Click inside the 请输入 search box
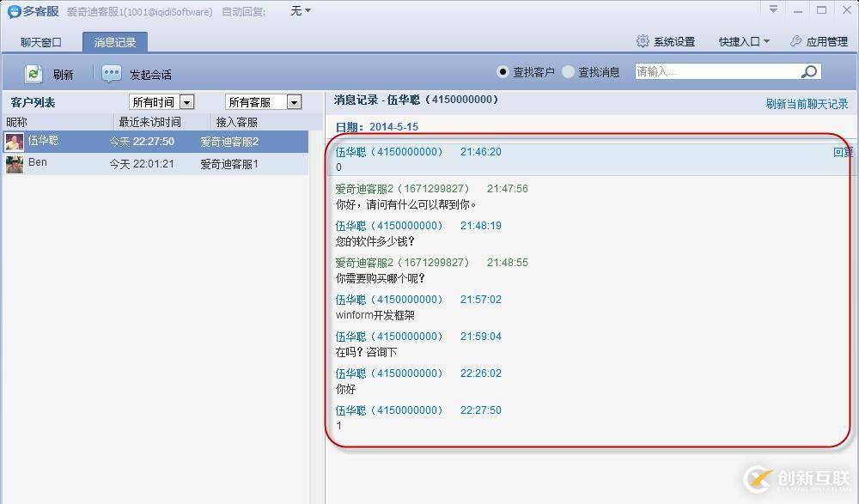Screen dimensions: 859x504 (713, 70)
